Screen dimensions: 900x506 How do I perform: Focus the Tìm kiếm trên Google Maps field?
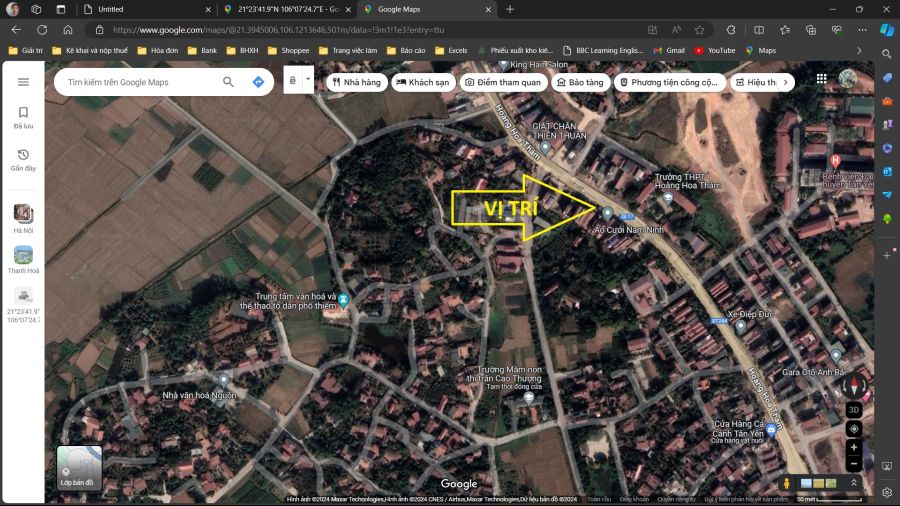pos(140,82)
